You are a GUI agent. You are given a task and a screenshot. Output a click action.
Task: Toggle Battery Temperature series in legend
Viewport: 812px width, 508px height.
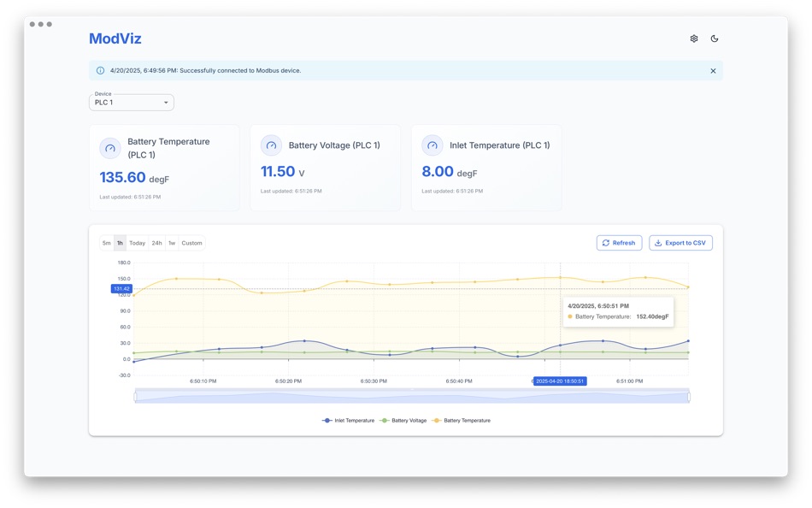(x=461, y=421)
